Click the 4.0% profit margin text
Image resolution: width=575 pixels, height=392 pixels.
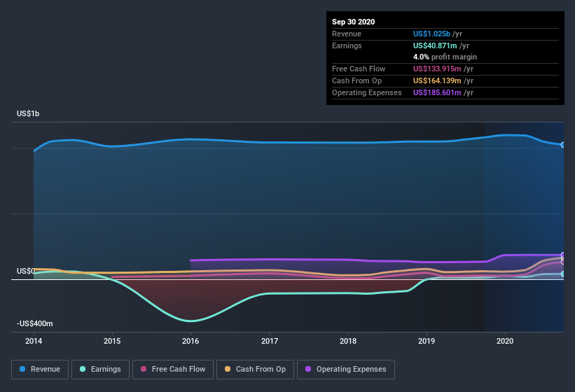tap(445, 57)
